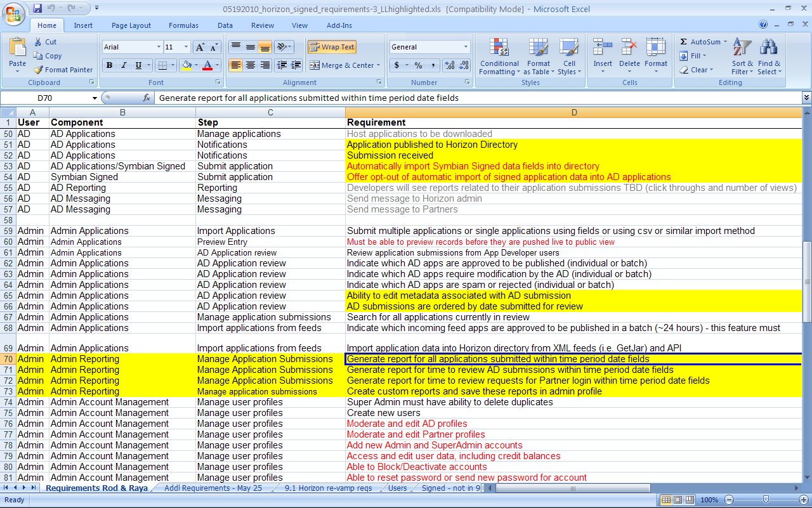Open Sort & Filter options
The image size is (812, 508).
click(x=742, y=57)
